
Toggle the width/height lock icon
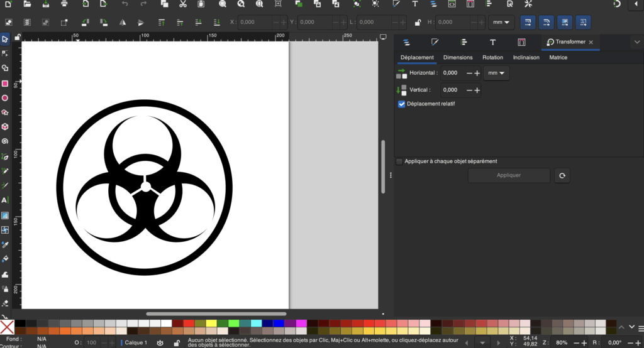pos(418,23)
